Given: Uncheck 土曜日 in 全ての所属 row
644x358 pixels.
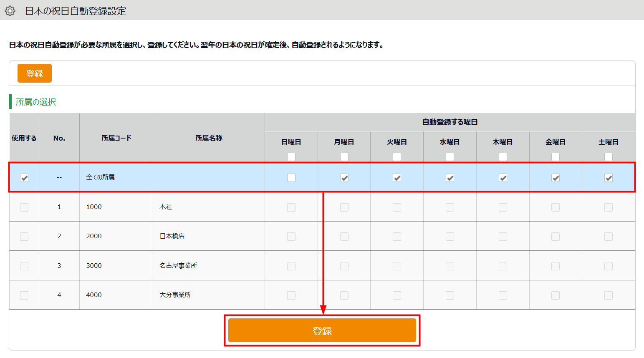Looking at the screenshot, I should click(x=609, y=178).
